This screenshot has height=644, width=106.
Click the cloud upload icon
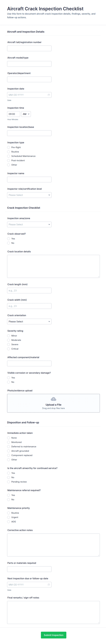pyautogui.click(x=53, y=399)
